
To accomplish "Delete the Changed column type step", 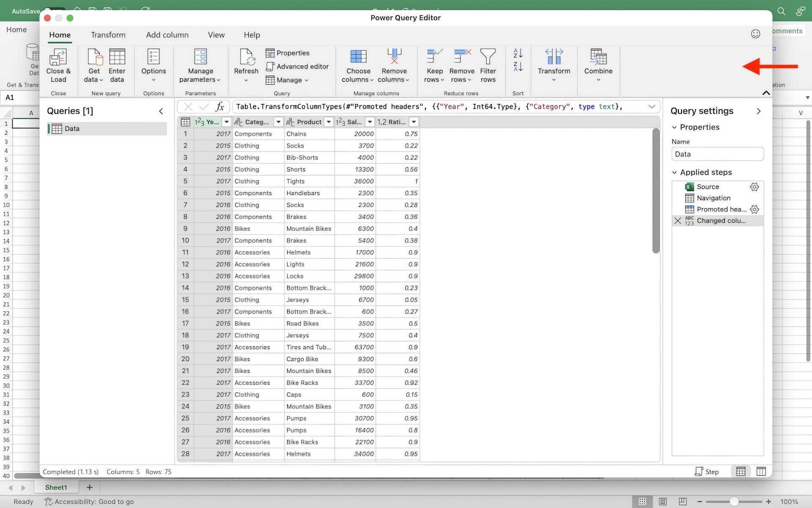I will click(678, 221).
